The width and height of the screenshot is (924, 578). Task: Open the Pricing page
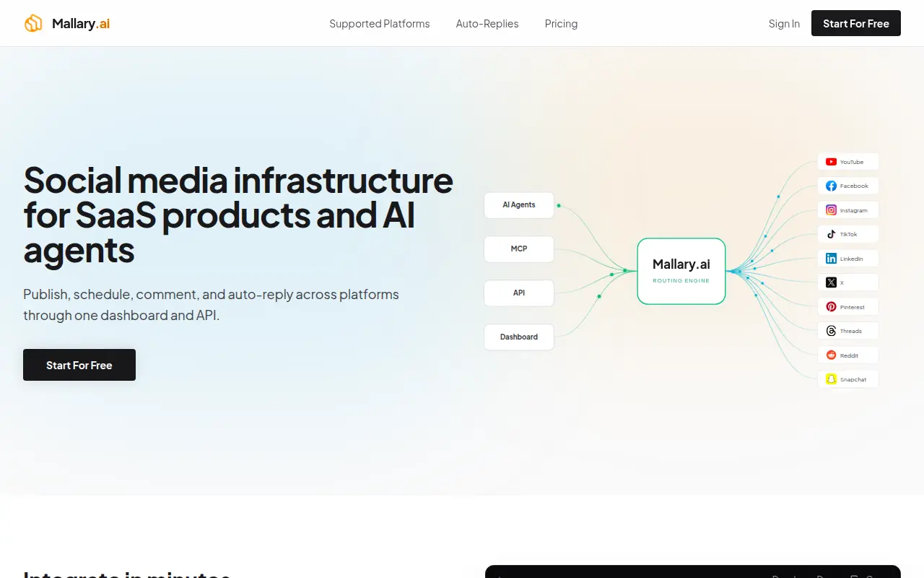561,24
